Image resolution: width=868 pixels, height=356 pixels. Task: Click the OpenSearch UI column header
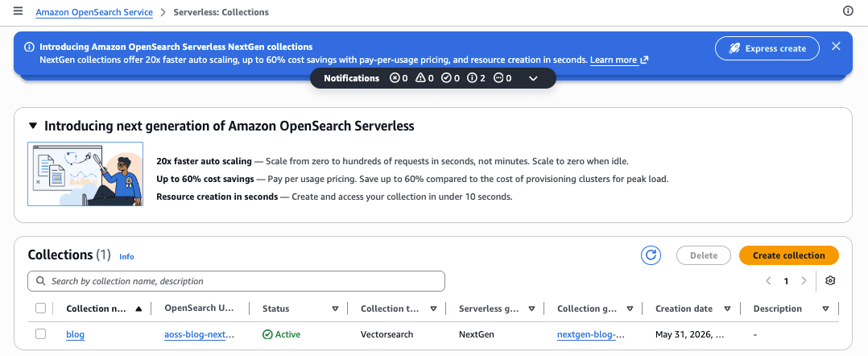click(x=200, y=308)
